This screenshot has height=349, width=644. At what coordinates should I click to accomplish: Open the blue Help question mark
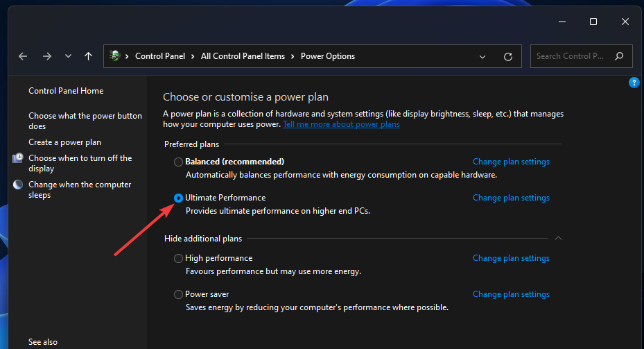pyautogui.click(x=634, y=83)
